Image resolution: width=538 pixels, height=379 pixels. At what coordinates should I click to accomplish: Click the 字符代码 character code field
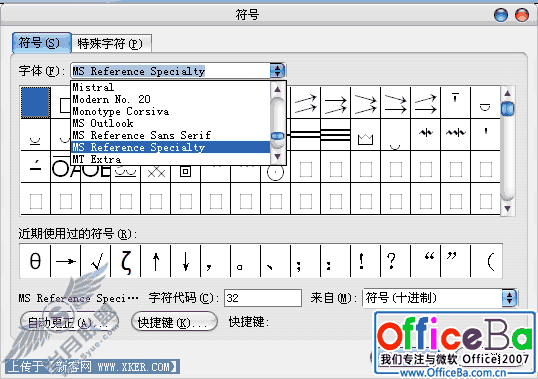click(263, 298)
